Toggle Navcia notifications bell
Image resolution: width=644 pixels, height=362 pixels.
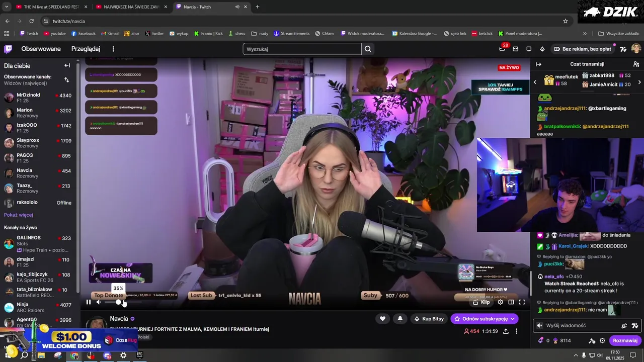point(400,319)
